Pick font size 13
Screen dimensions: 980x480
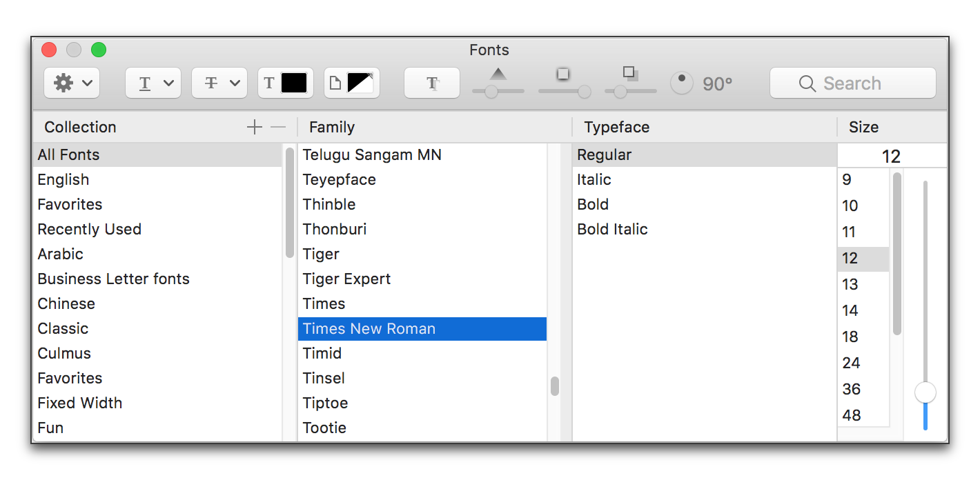coord(863,284)
